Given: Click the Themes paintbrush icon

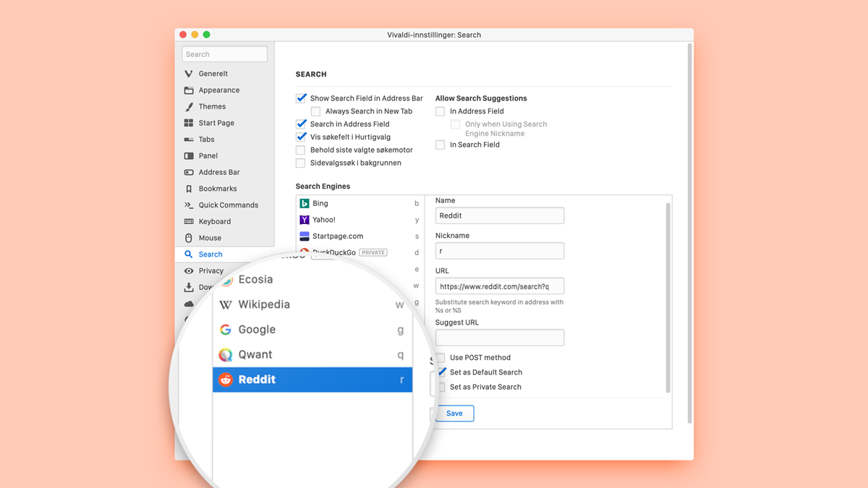Looking at the screenshot, I should tap(189, 106).
